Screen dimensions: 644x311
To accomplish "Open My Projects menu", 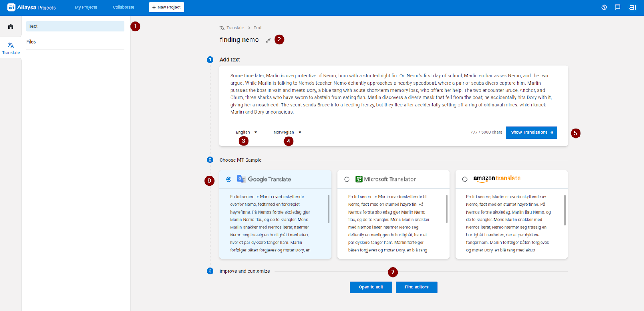I will (86, 7).
